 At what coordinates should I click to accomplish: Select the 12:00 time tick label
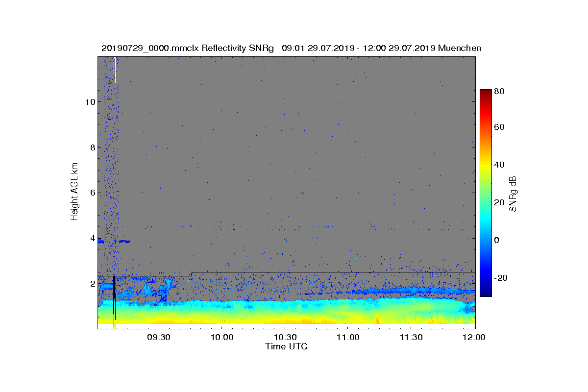coord(474,337)
